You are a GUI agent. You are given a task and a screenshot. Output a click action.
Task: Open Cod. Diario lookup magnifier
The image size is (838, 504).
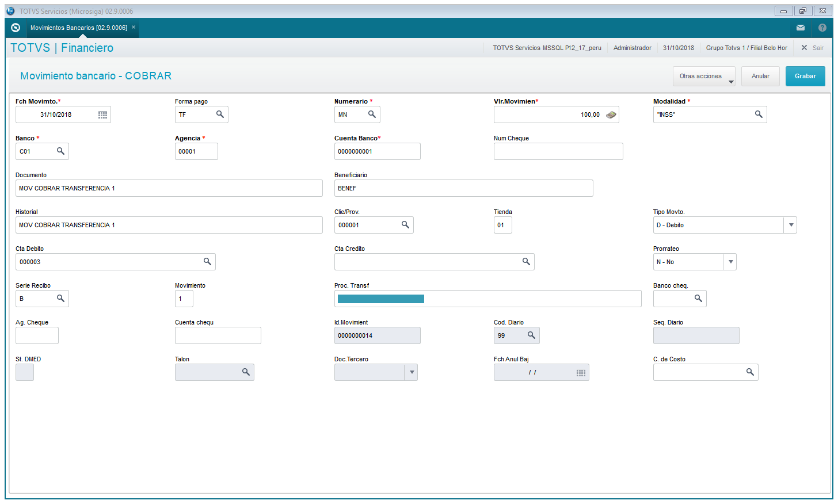[x=531, y=335]
